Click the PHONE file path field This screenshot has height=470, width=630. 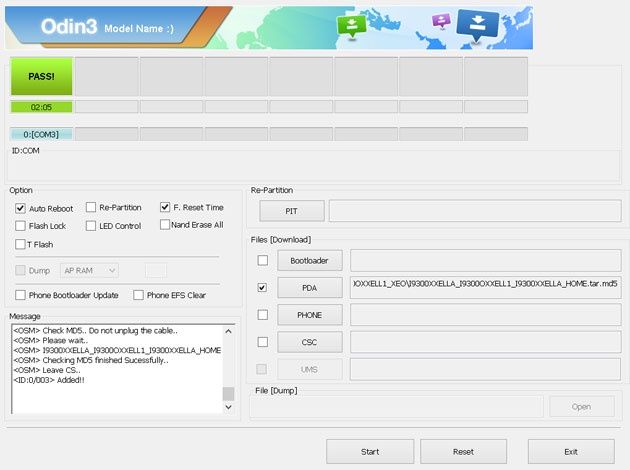click(485, 315)
